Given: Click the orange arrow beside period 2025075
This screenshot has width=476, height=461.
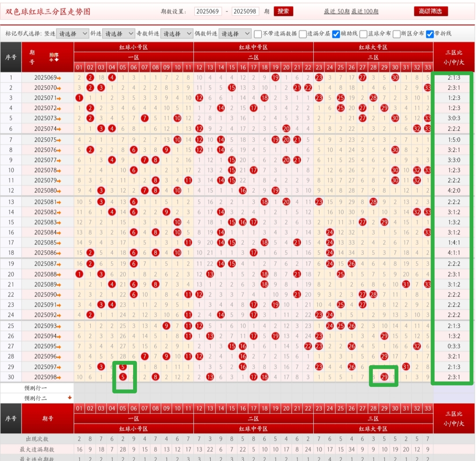Looking at the screenshot, I should [x=59, y=140].
